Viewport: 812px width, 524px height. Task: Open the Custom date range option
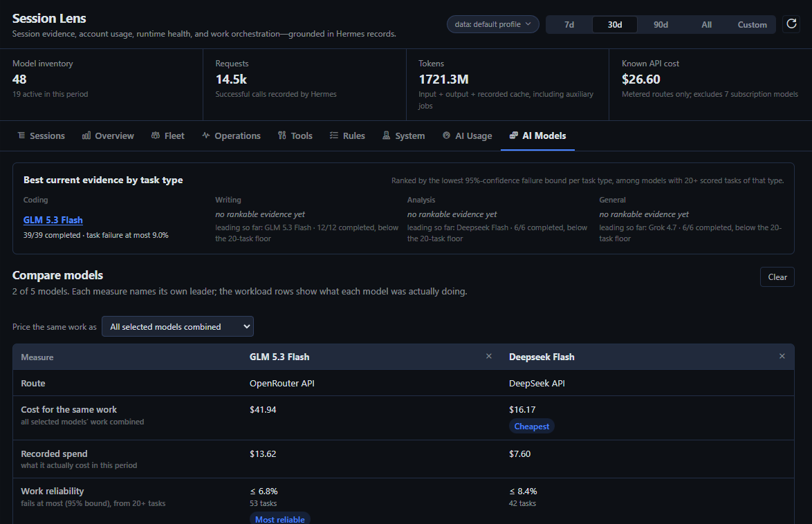(752, 24)
